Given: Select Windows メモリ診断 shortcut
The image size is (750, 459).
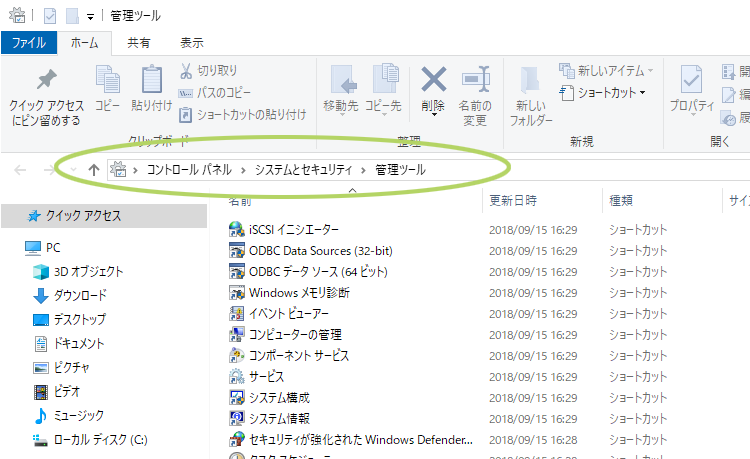Looking at the screenshot, I should pyautogui.click(x=299, y=293).
